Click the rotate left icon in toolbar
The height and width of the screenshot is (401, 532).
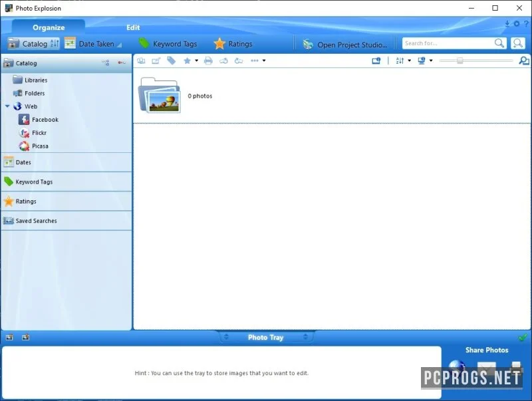click(x=223, y=61)
